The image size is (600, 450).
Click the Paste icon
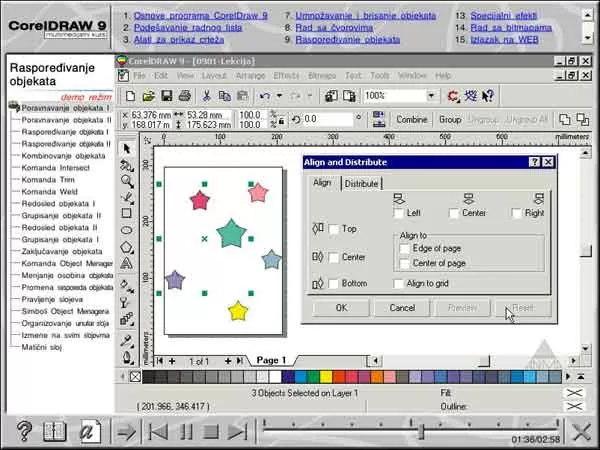(242, 96)
